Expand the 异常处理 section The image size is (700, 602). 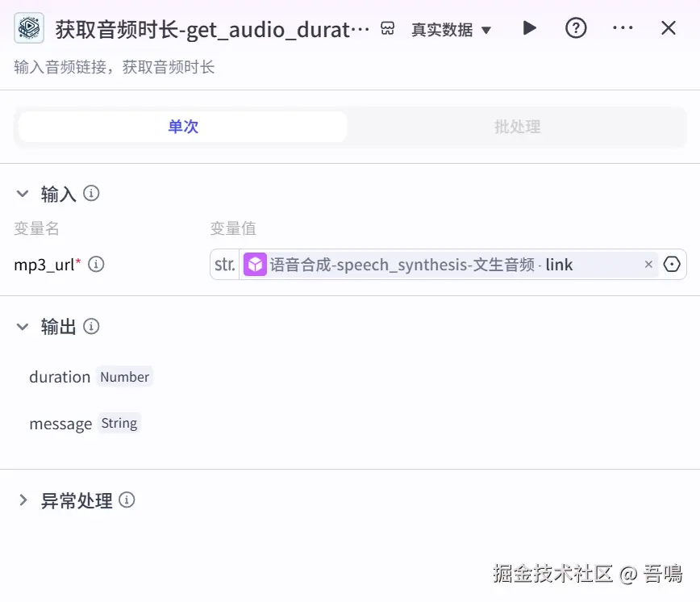click(23, 500)
